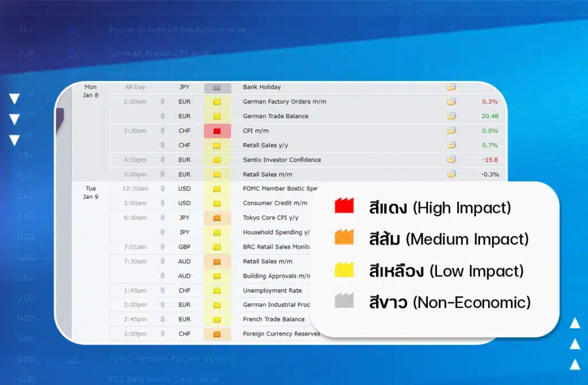
Task: Click the red High Impact legend icon
Action: click(344, 205)
